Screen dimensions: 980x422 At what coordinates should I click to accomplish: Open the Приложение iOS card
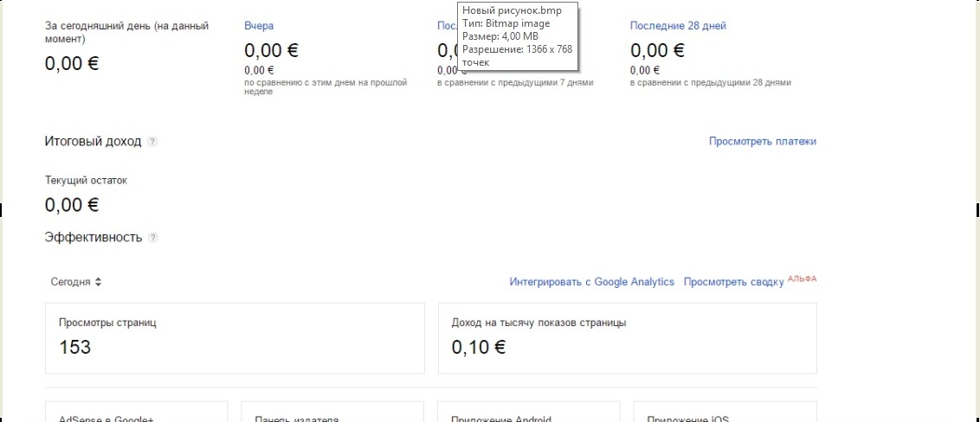click(x=725, y=412)
